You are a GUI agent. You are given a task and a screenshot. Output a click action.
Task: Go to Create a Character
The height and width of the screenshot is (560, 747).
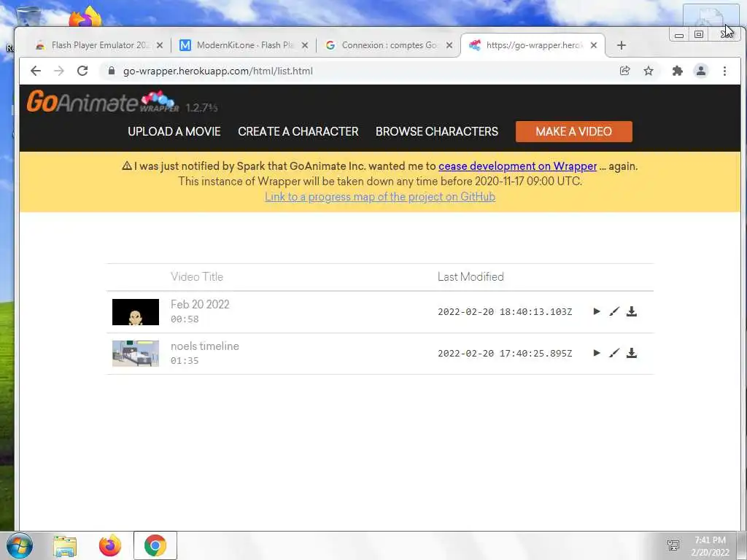[298, 131]
